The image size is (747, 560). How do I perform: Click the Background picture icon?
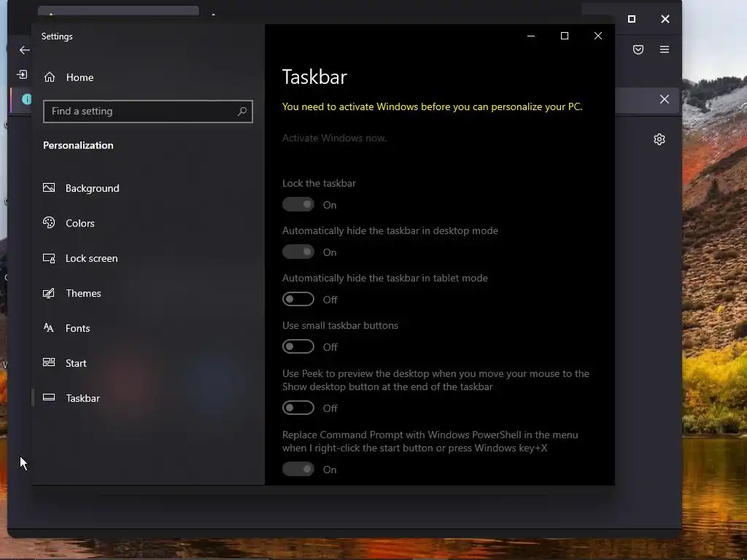point(49,187)
